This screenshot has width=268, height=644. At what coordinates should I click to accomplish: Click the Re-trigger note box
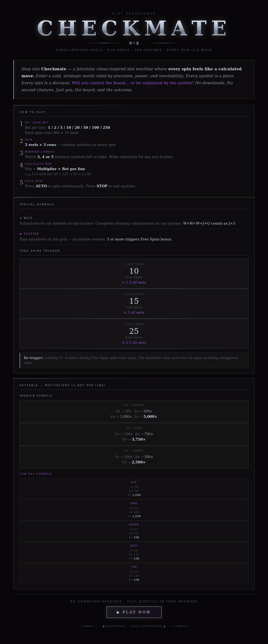pyautogui.click(x=134, y=360)
